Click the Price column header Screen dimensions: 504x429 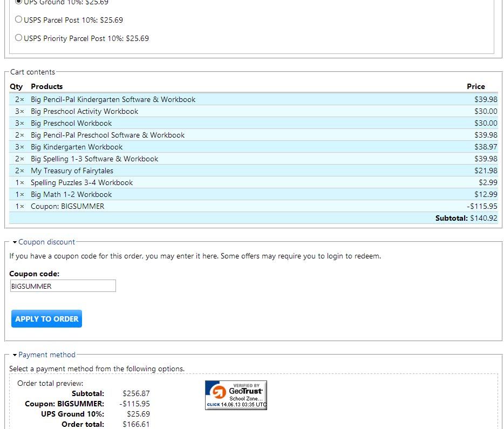point(475,86)
